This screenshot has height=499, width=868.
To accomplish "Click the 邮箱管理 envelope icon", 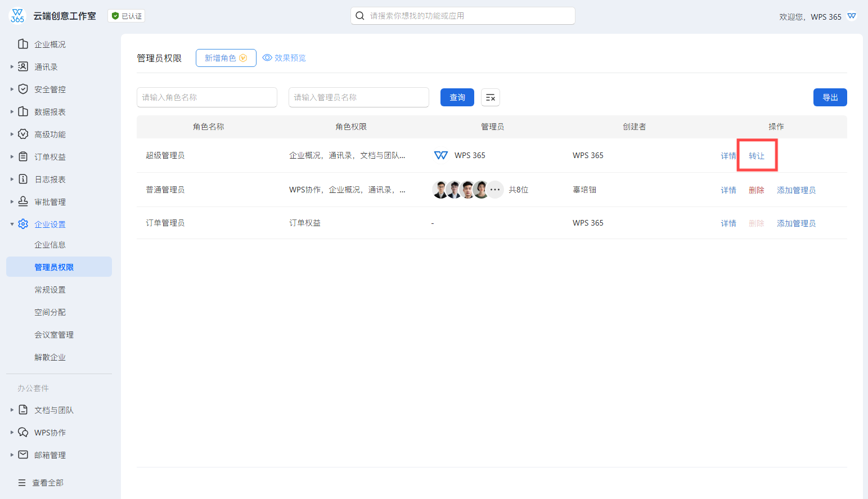I will point(23,455).
